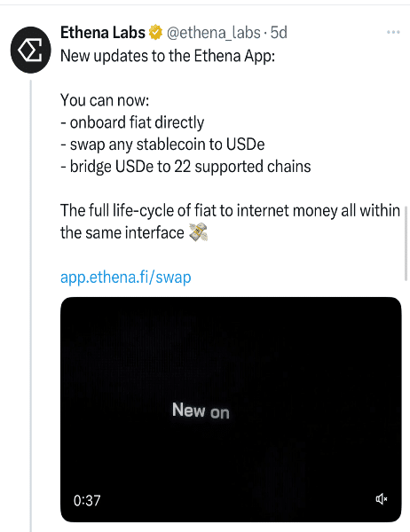Click the You can now: line

point(105,100)
